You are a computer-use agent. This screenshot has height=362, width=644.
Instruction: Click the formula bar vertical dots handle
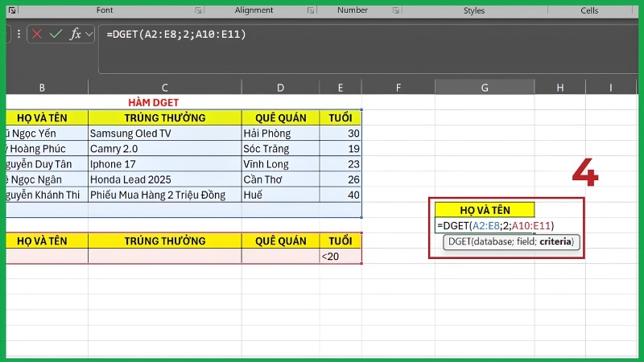[19, 34]
